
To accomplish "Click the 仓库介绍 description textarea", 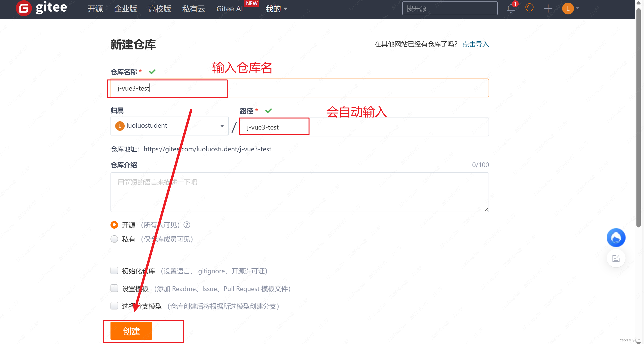I will click(300, 192).
